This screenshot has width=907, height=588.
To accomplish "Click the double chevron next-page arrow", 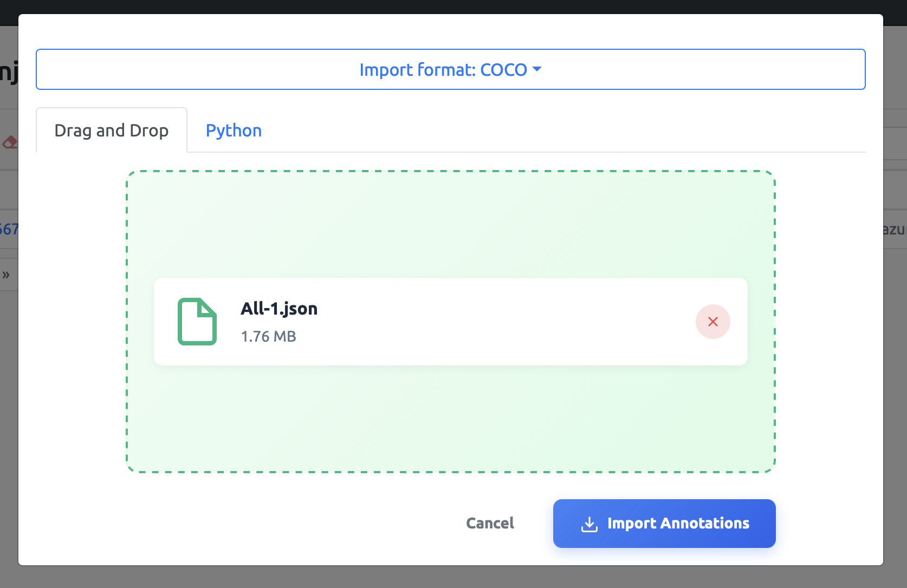I will point(6,275).
